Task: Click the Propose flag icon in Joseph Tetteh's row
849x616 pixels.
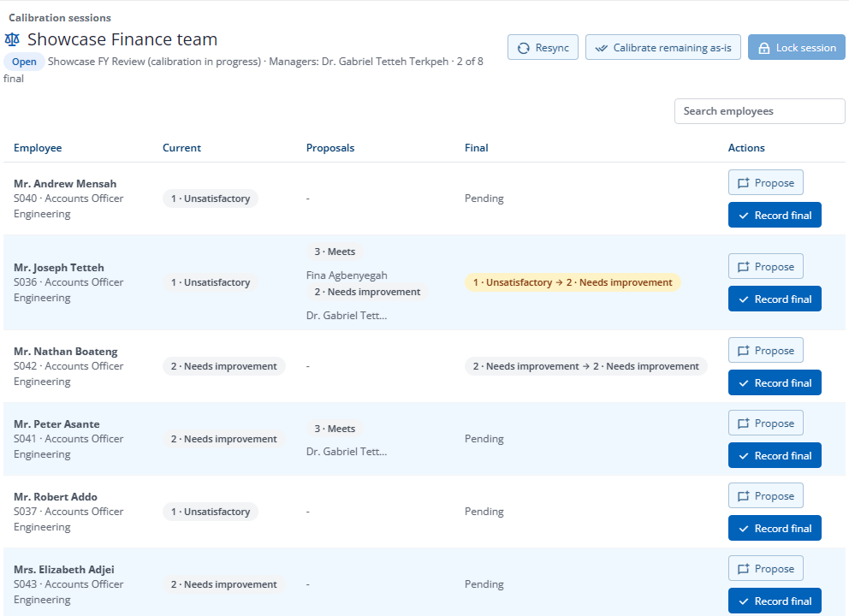Action: coord(744,267)
